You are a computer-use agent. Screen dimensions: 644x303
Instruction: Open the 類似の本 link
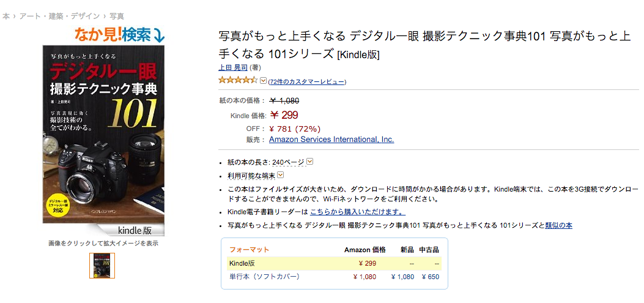tap(558, 225)
